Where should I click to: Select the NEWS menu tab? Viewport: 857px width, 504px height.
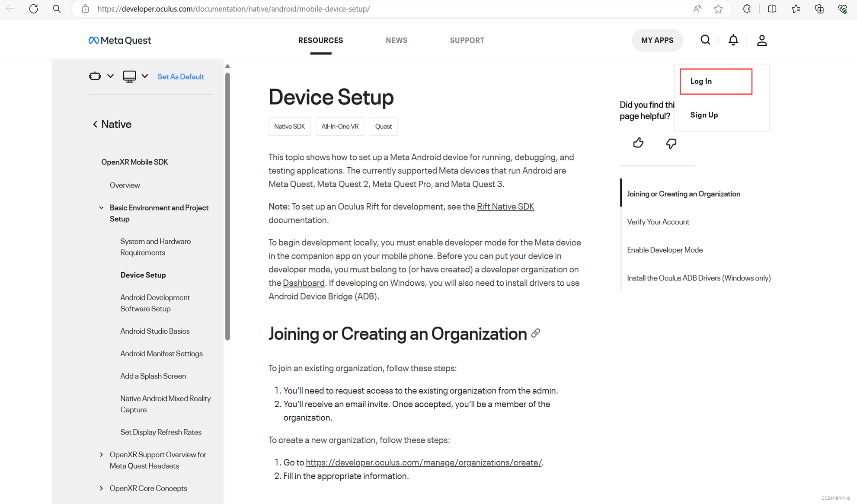tap(396, 40)
